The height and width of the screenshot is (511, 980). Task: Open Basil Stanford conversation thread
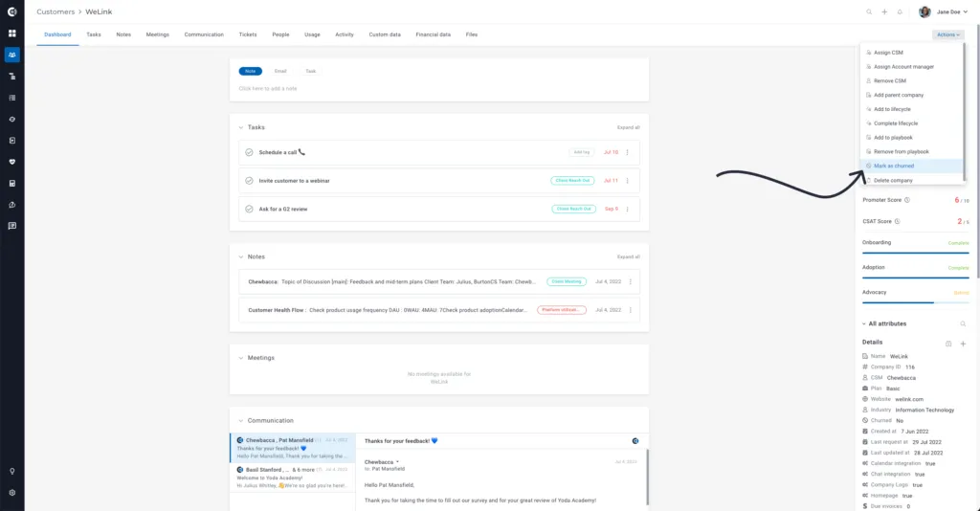pyautogui.click(x=293, y=478)
